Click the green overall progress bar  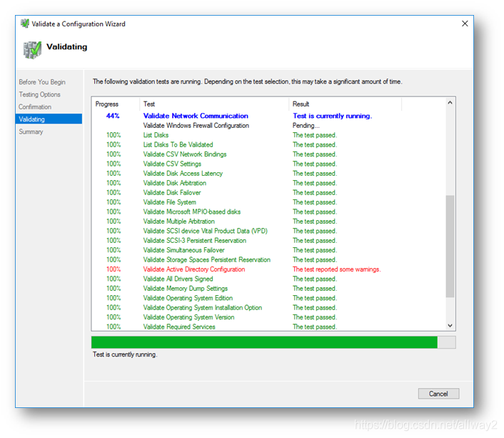pyautogui.click(x=273, y=342)
